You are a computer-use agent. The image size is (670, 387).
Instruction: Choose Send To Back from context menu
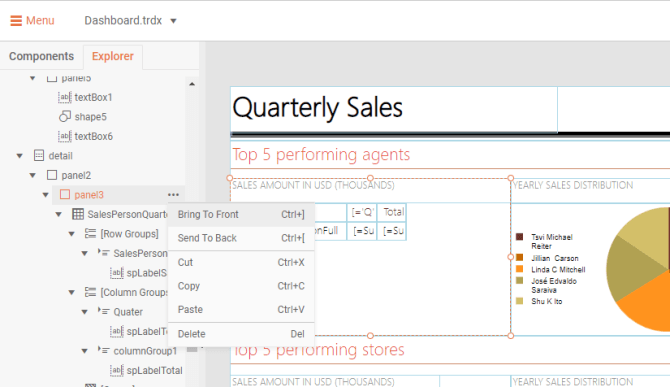(x=241, y=238)
